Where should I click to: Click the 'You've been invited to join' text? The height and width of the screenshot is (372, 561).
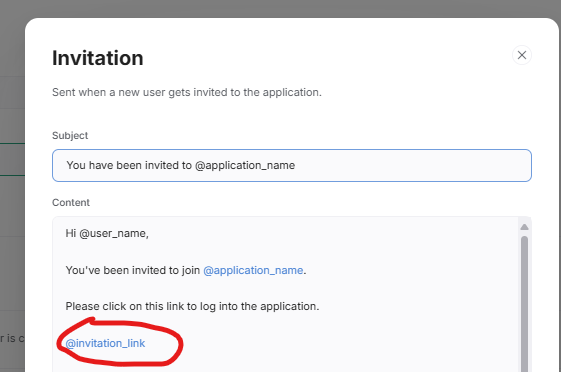[133, 270]
